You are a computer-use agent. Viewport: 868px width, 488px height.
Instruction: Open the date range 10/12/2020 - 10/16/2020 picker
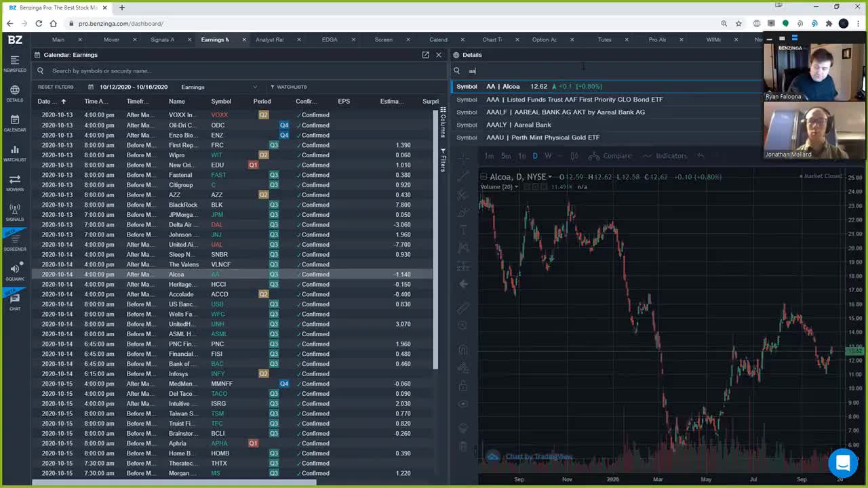tap(134, 87)
